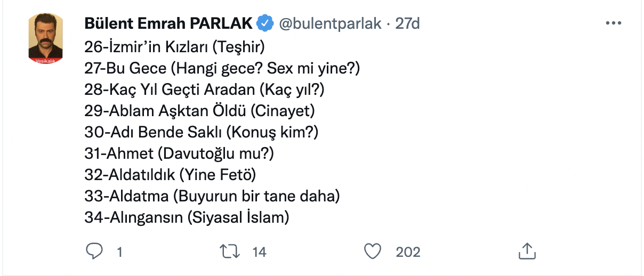Image resolution: width=644 pixels, height=276 pixels.
Task: Click the line '29-Ablam Aşktan Öldü (Cinayet)'
Action: (x=200, y=111)
